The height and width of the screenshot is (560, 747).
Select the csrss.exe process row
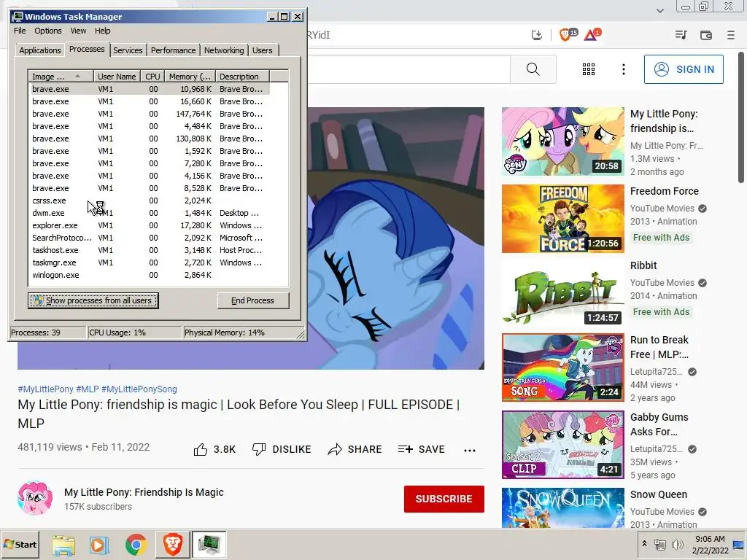149,201
